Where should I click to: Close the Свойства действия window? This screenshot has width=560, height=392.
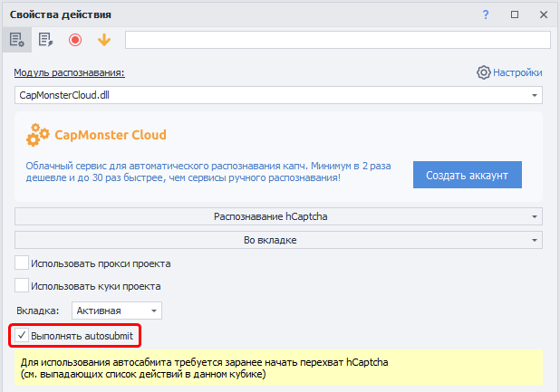(544, 14)
